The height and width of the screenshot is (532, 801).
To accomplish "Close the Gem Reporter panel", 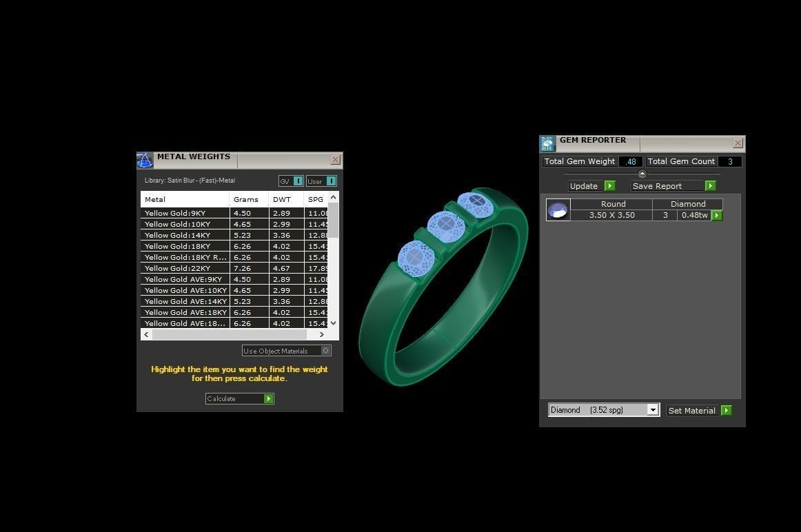I will (x=738, y=143).
